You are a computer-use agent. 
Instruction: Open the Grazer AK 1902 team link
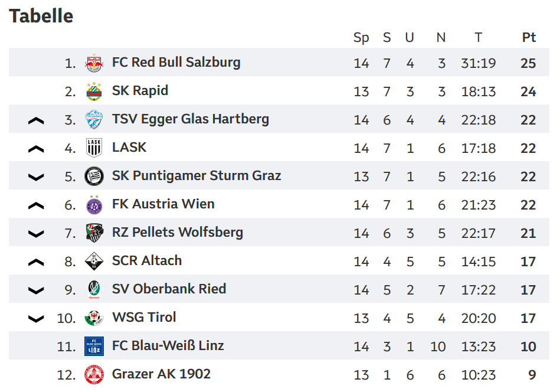[x=161, y=374]
